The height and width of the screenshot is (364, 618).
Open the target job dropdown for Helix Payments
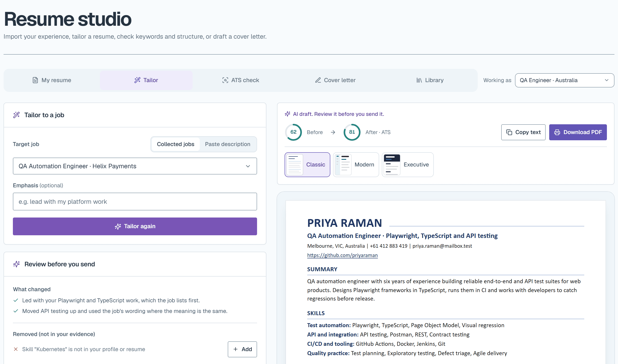coord(135,166)
